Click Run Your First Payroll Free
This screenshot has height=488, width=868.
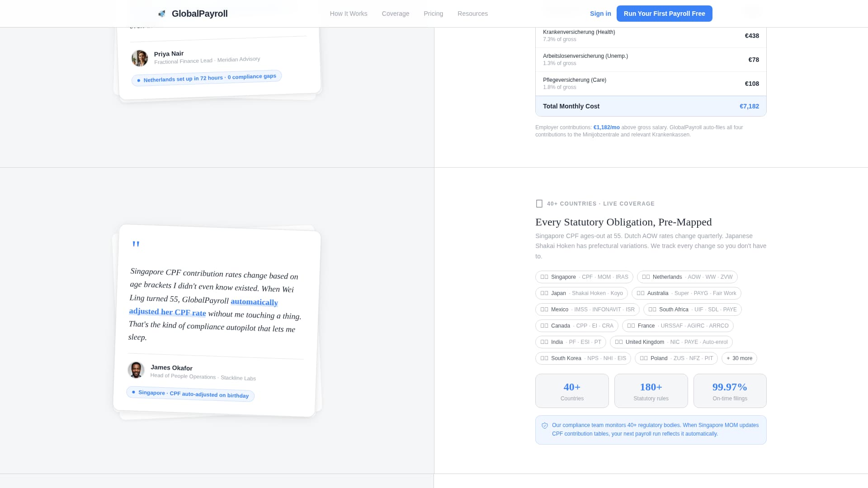point(665,14)
